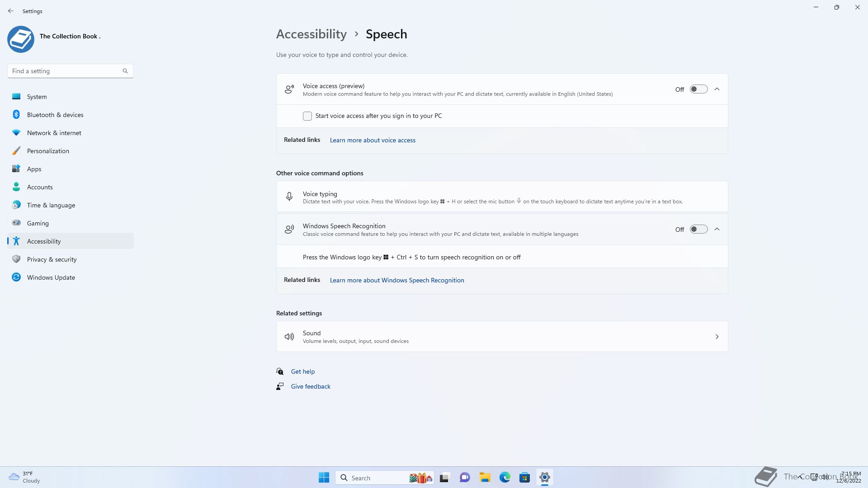Click the Get help link
Image resolution: width=868 pixels, height=488 pixels.
pos(303,371)
